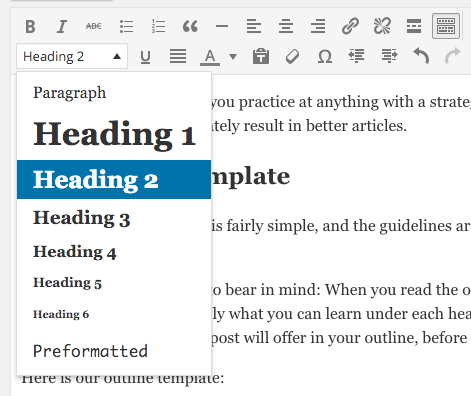Toggle the toolbar kitchen sink

coord(446,26)
